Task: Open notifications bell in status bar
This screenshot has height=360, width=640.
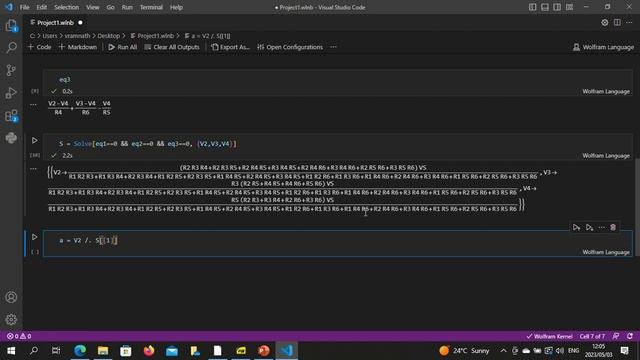Action: (x=630, y=336)
